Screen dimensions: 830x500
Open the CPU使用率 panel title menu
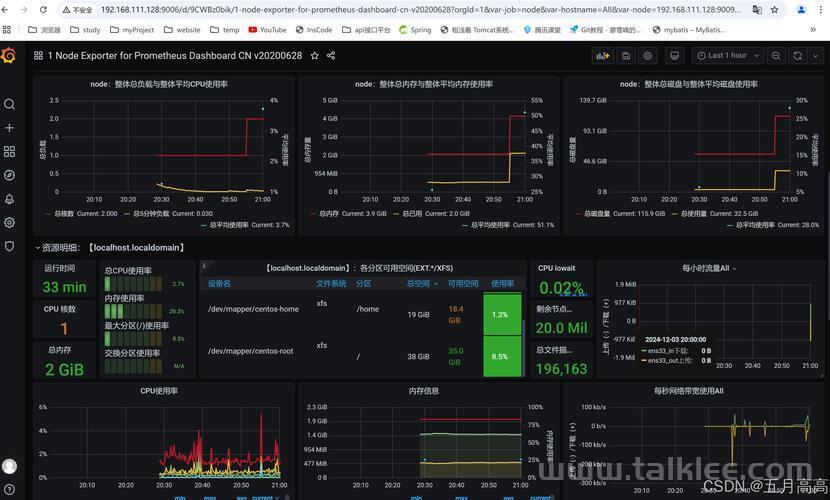[159, 391]
